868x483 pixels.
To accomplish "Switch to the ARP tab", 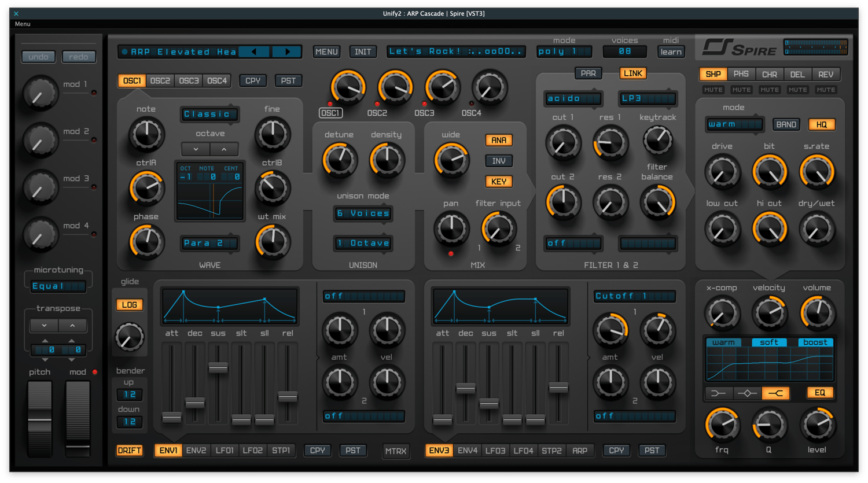I will [580, 451].
